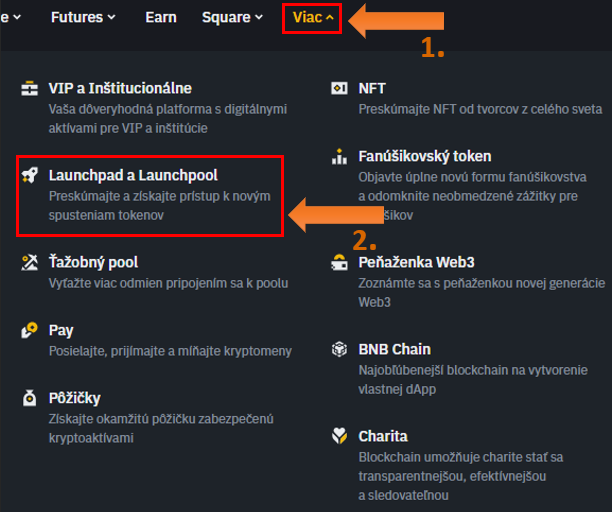Click the Pay icon
This screenshot has height=512, width=612.
point(30,330)
